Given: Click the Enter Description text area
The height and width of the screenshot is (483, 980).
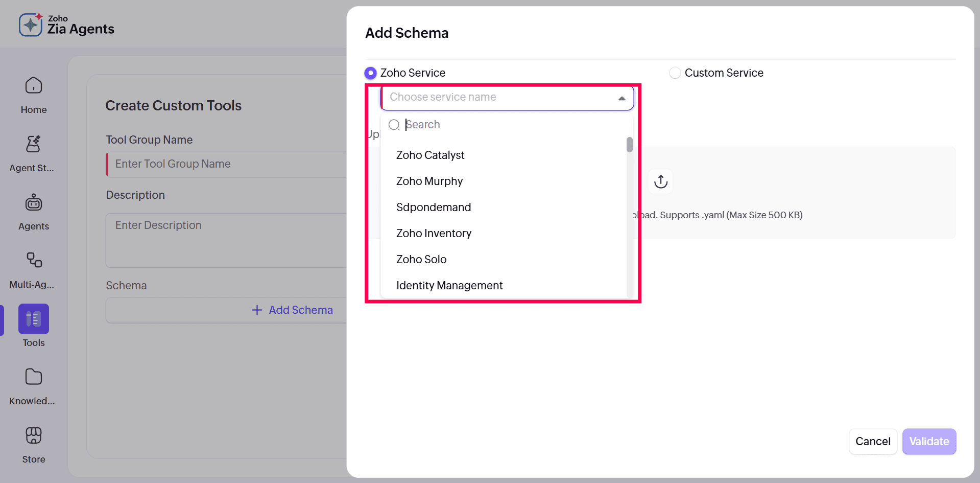Looking at the screenshot, I should [x=227, y=240].
